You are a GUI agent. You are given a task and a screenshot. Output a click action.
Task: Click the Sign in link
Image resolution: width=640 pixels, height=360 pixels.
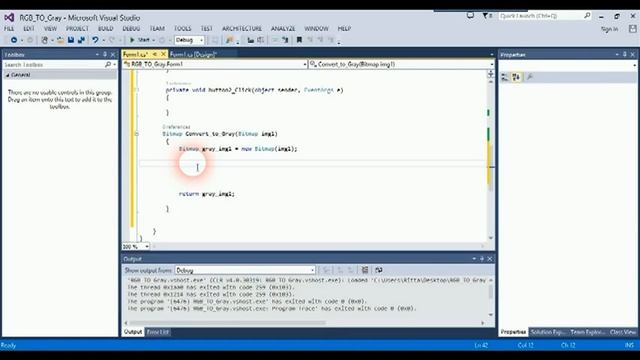pos(609,29)
